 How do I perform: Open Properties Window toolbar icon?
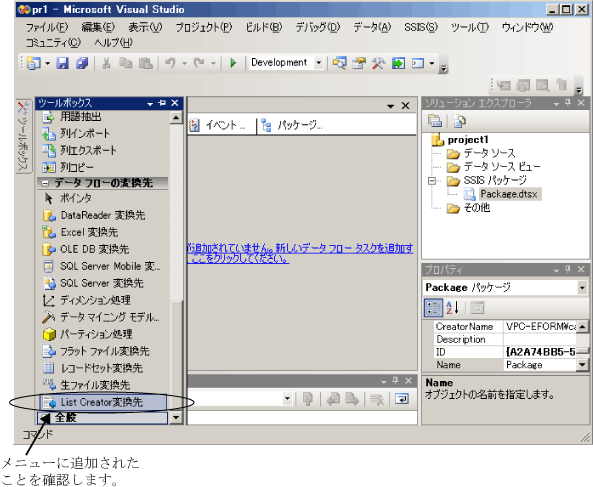[359, 63]
